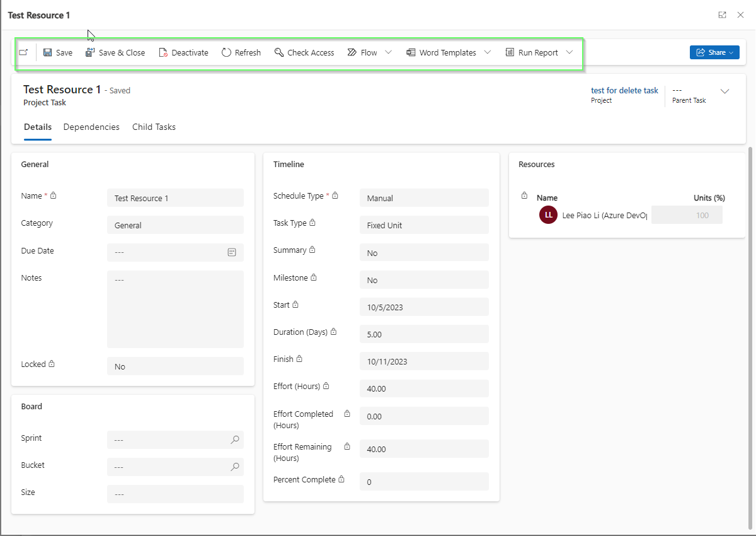Screen dimensions: 756x536
Task: Click the Effort Remaining (Hours) field
Action: tap(424, 449)
